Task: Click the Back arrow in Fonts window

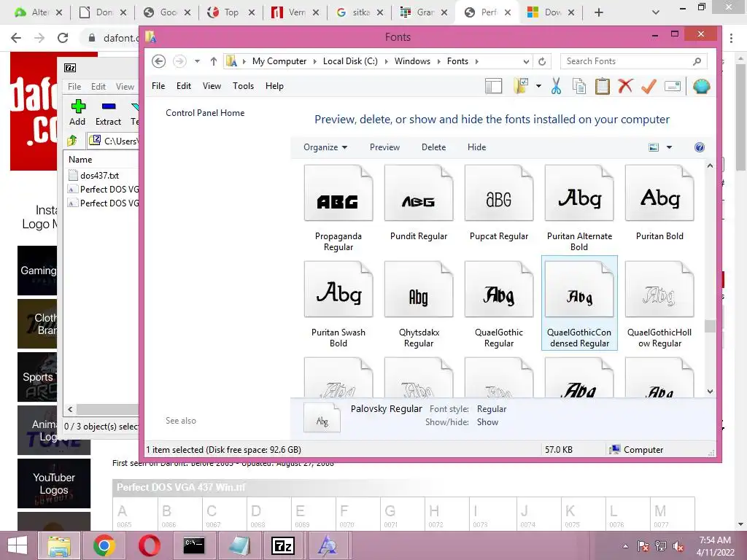Action: pos(158,61)
